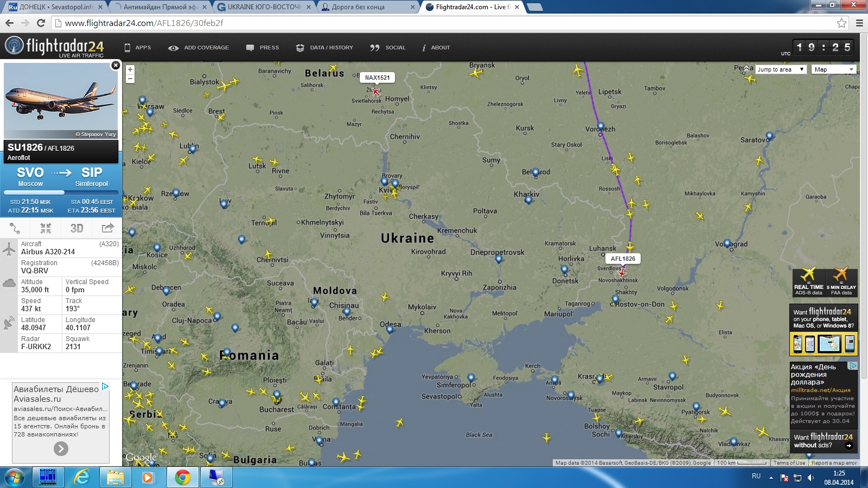
Task: Click the volume speaker icon in tray
Action: point(810,478)
